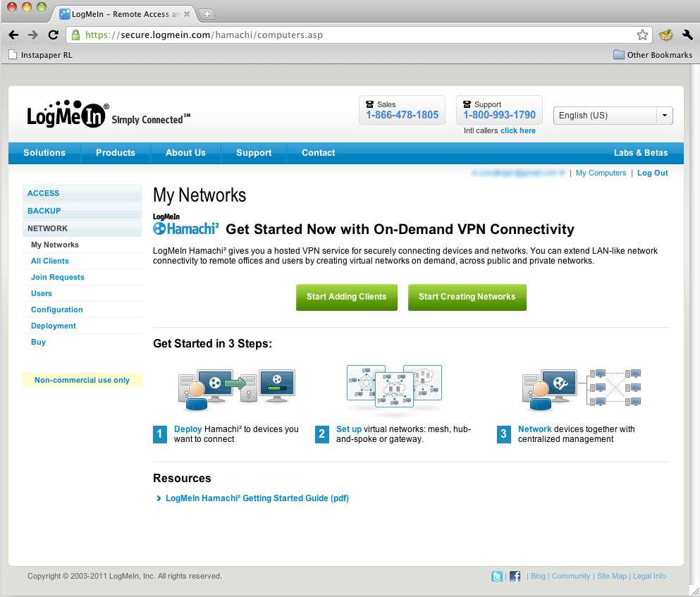Open the Hamachi Getting Started Guide pdf

click(257, 498)
